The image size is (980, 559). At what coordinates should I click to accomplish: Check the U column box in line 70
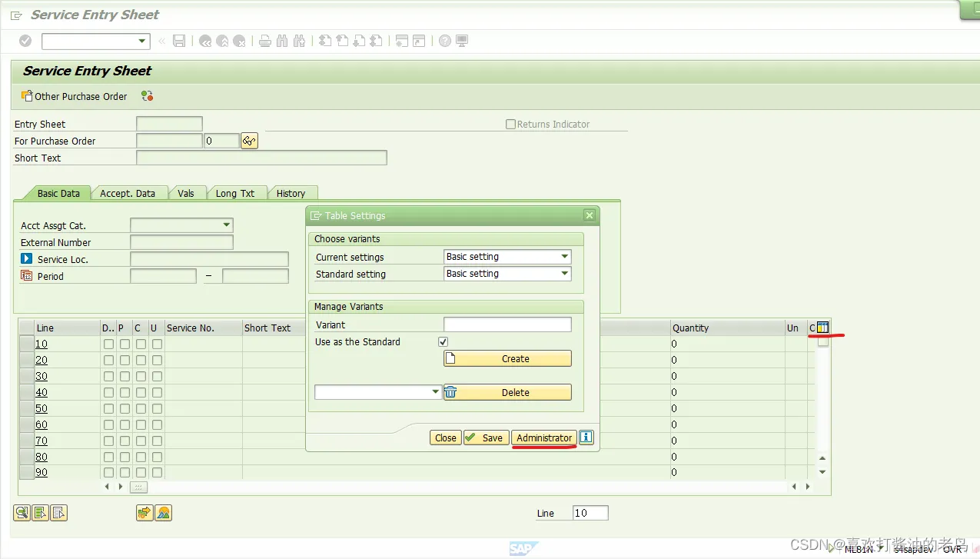pos(157,441)
